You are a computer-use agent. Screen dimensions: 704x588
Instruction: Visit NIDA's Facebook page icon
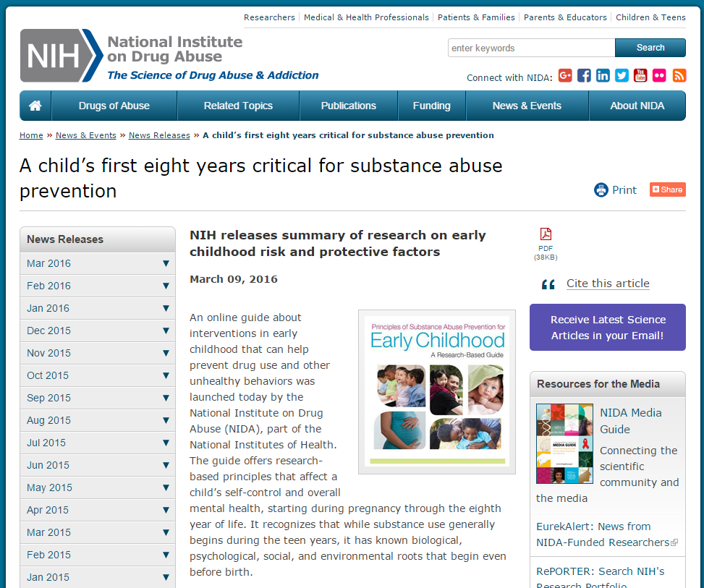[x=584, y=75]
